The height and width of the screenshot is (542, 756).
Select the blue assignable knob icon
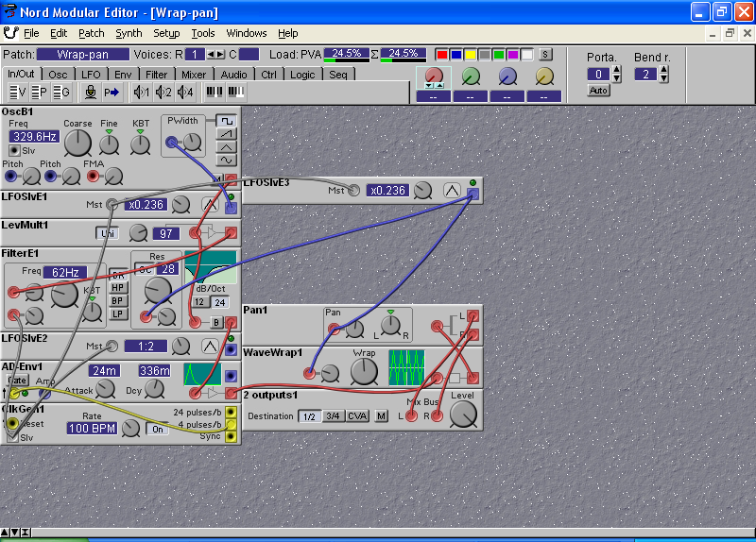[x=507, y=76]
